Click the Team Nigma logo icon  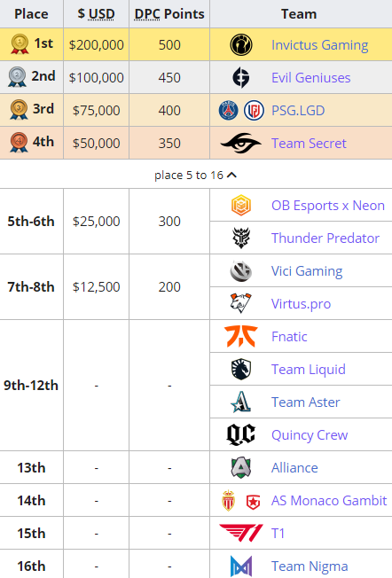tap(241, 566)
